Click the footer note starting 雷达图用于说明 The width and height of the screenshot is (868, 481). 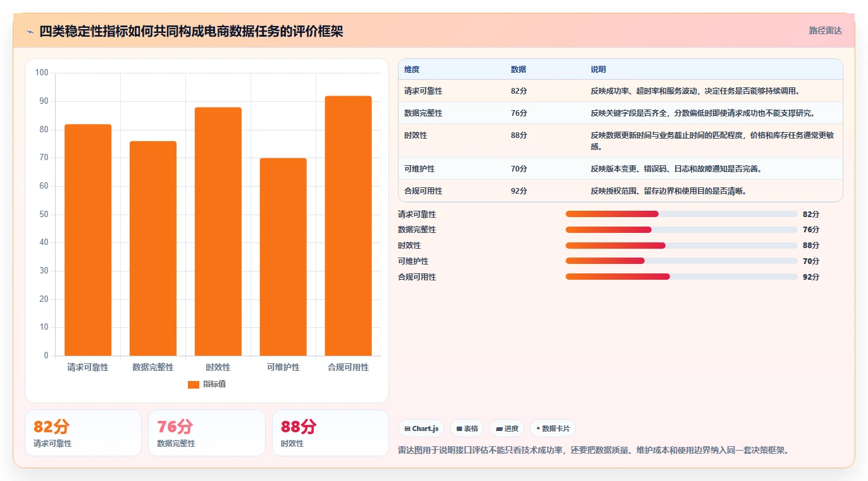pyautogui.click(x=593, y=451)
